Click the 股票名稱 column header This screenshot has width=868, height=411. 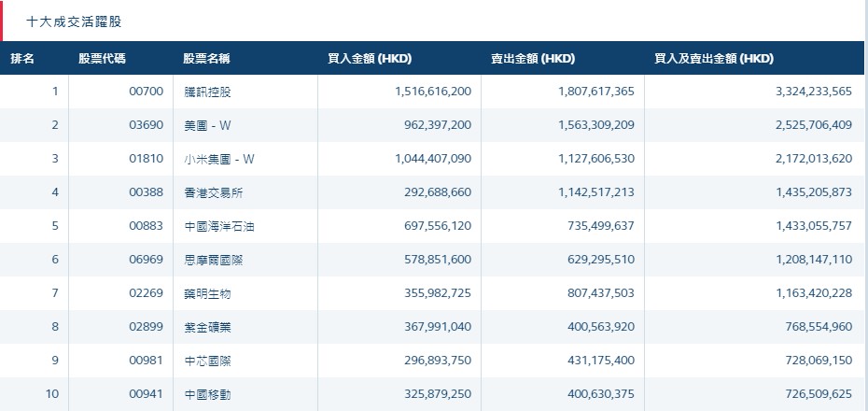206,58
